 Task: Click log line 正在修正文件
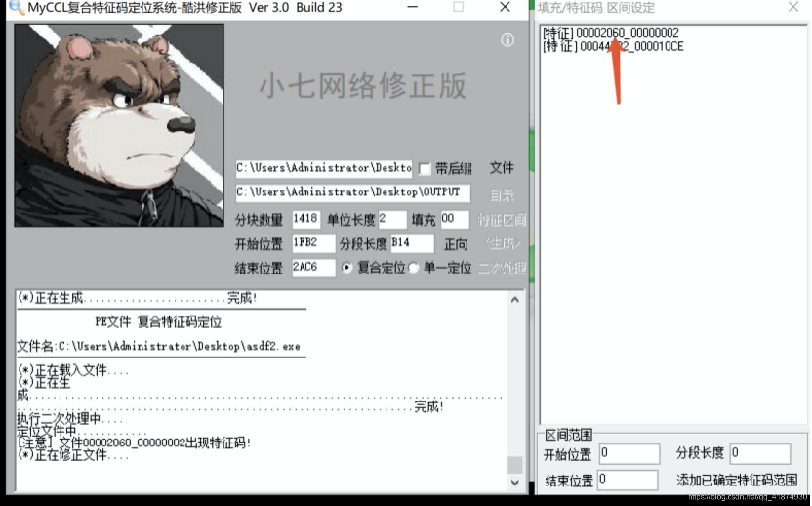73,455
